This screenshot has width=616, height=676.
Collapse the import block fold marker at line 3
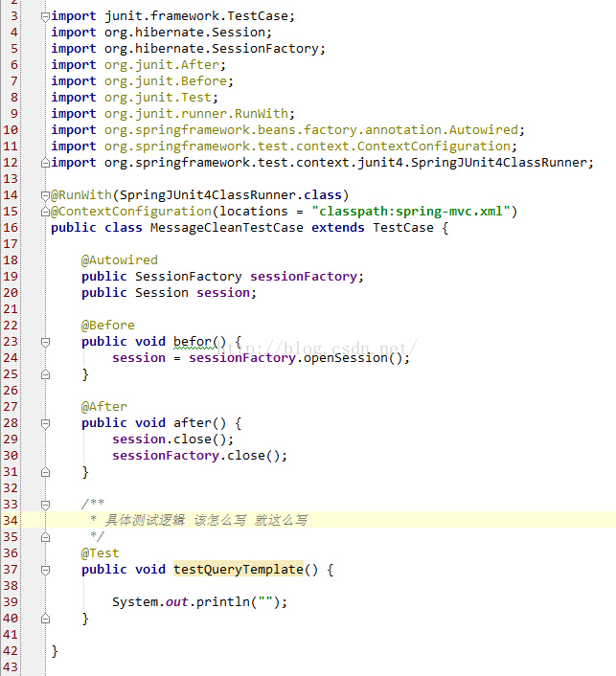click(45, 17)
